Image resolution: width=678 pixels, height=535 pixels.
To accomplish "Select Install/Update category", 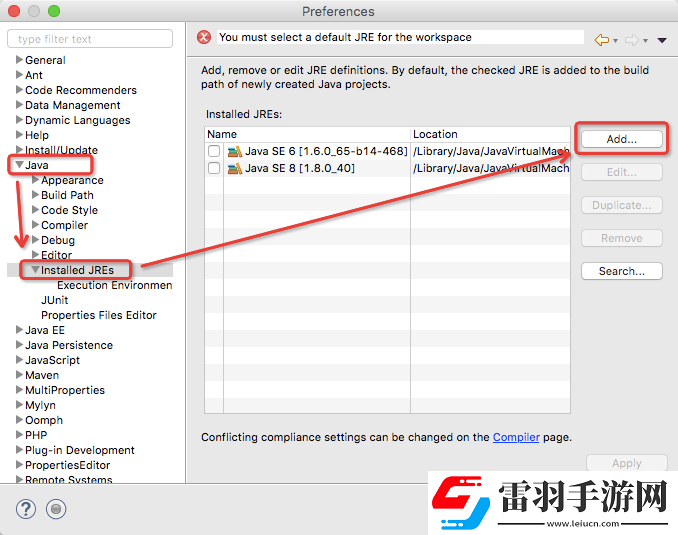I will coord(61,150).
